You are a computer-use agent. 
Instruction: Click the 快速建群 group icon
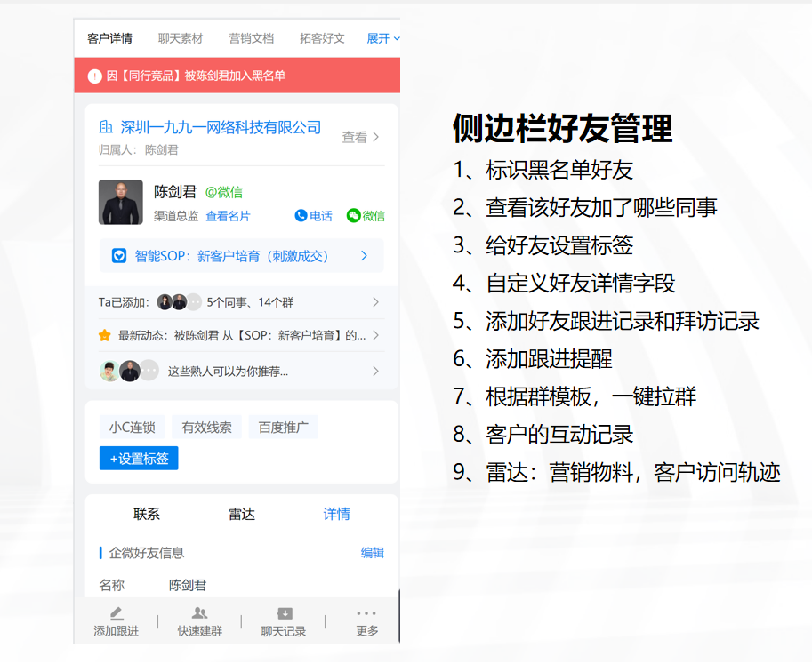tap(199, 613)
